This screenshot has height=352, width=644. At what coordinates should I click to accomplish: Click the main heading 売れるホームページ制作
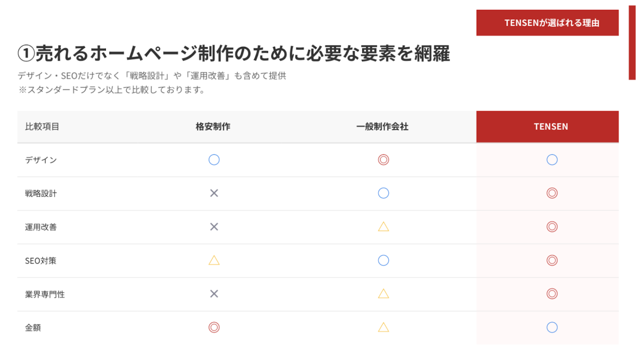234,53
